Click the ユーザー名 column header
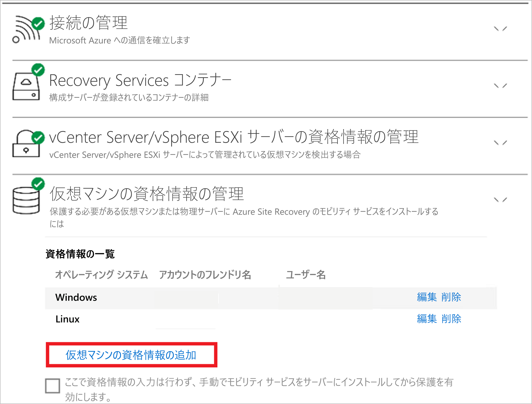The width and height of the screenshot is (532, 404). tap(306, 274)
